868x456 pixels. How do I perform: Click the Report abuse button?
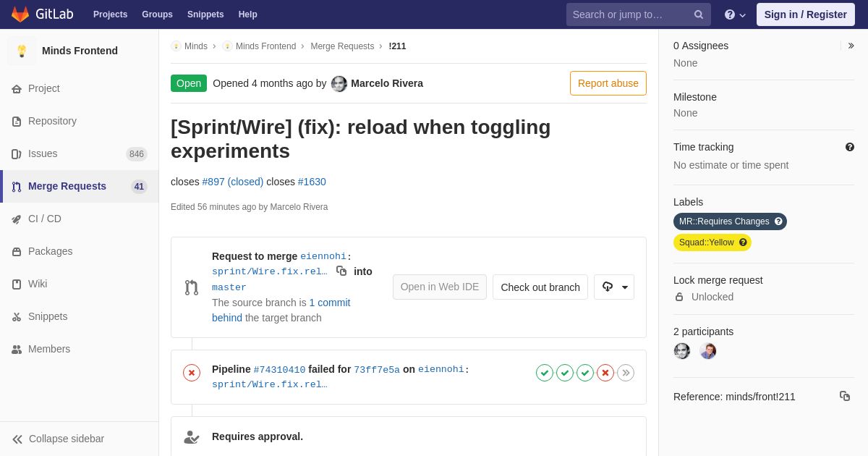[x=608, y=83]
